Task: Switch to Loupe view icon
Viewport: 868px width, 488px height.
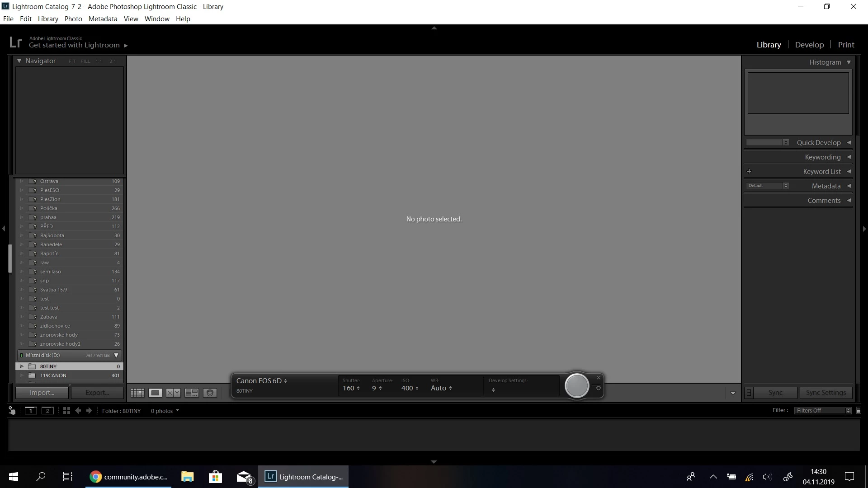Action: pos(155,393)
